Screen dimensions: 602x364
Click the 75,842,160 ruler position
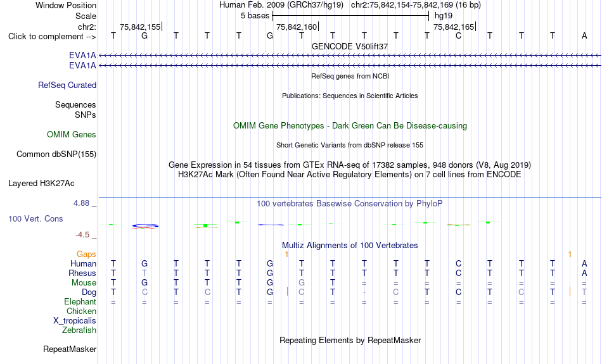(297, 27)
